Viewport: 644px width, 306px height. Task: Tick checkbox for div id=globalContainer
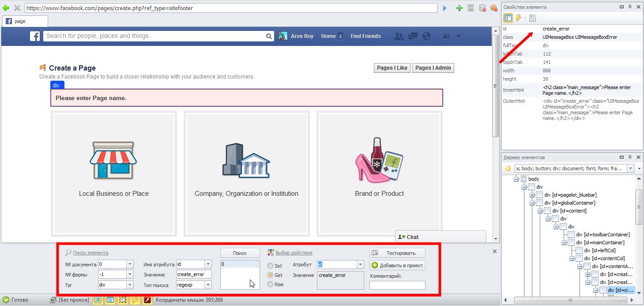[539, 203]
